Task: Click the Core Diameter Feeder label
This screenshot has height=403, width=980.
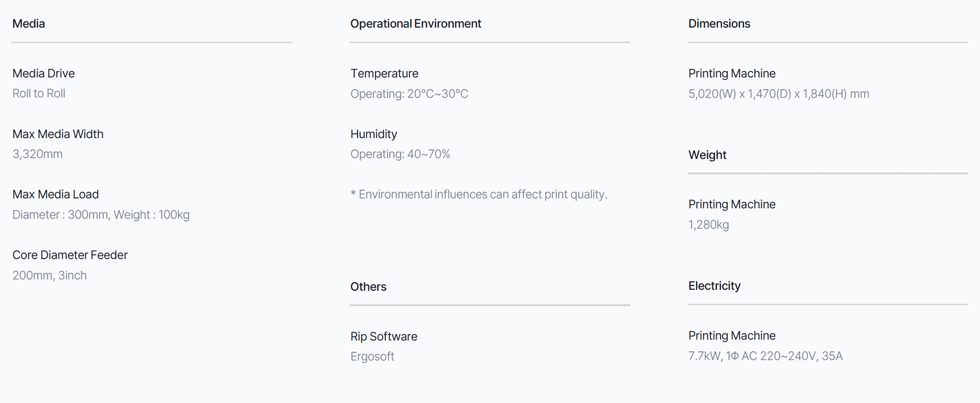Action: (70, 255)
